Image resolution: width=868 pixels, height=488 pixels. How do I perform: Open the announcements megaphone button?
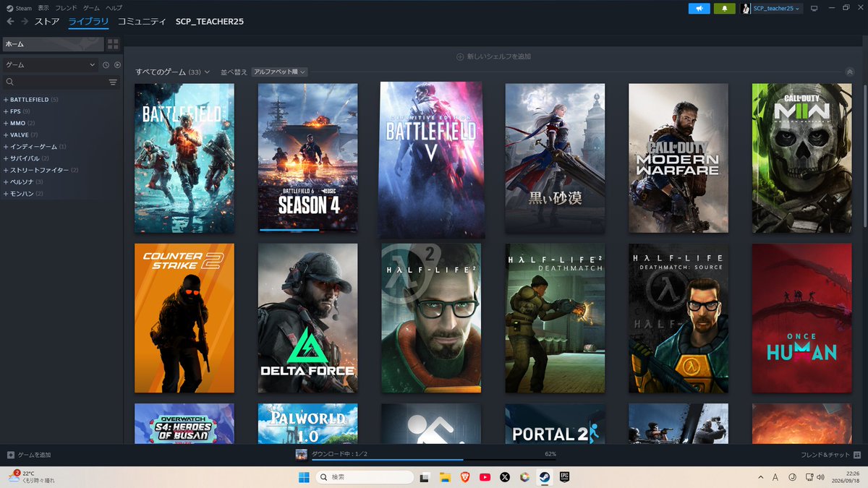pyautogui.click(x=699, y=9)
